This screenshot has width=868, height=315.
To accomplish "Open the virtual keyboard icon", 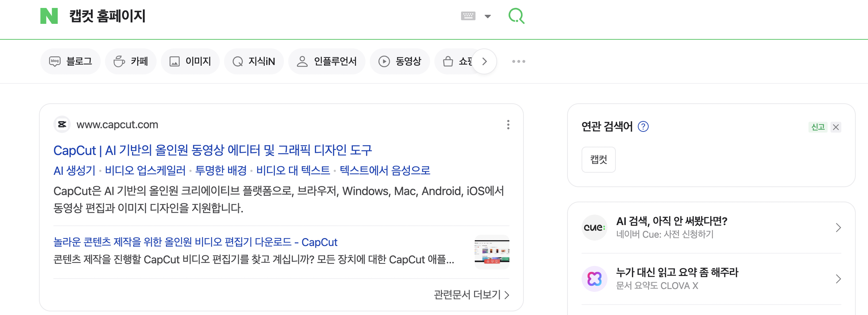I will coord(468,16).
